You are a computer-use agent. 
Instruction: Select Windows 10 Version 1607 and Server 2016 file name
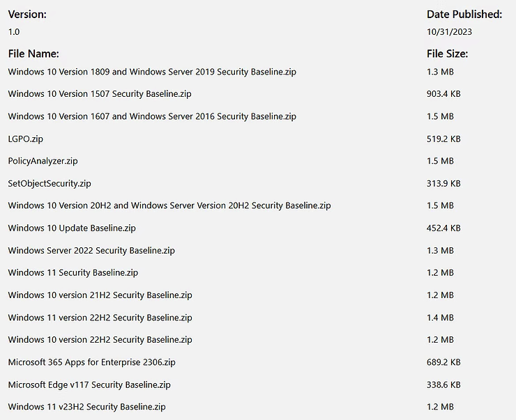[x=152, y=116]
